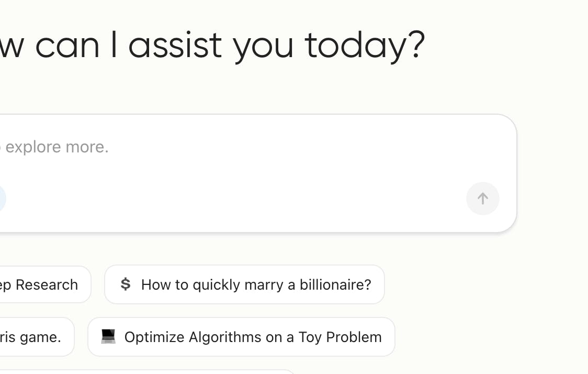Click 'Toy Problem' text in the suggestion
Screen dimensions: 588x374
pyautogui.click(x=340, y=337)
